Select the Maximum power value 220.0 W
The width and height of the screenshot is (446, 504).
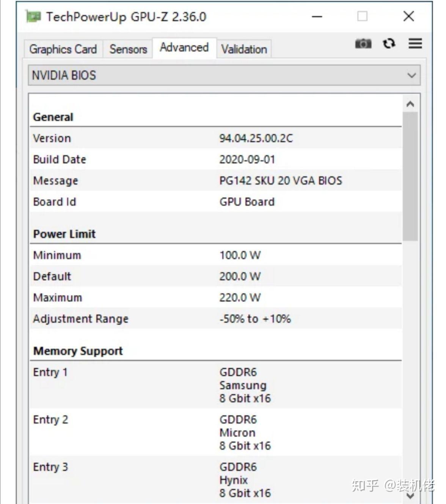(x=240, y=298)
